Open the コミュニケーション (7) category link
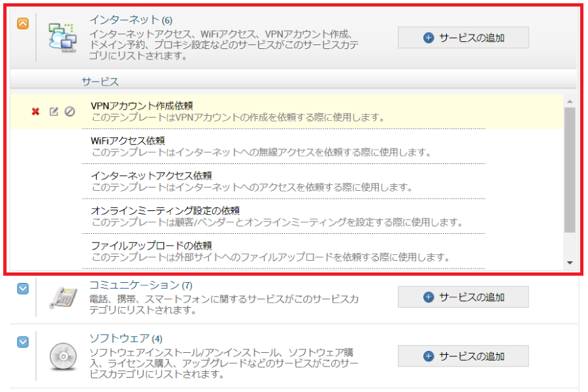Image resolution: width=588 pixels, height=392 pixels. click(141, 285)
